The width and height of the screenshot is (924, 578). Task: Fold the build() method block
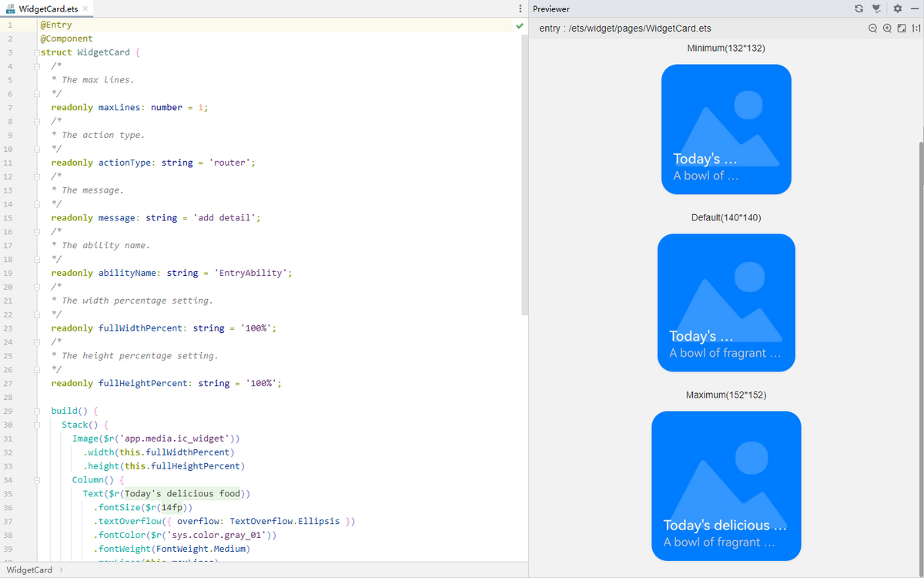[x=36, y=411]
